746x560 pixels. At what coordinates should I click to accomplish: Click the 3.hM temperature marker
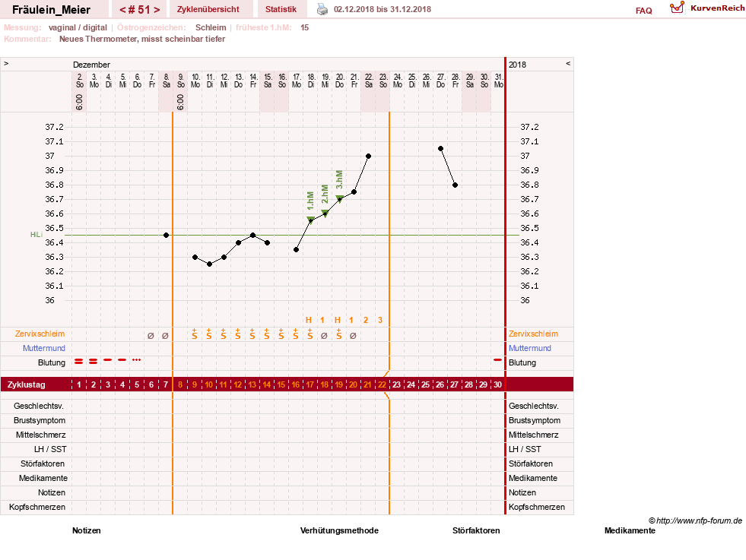pyautogui.click(x=340, y=198)
